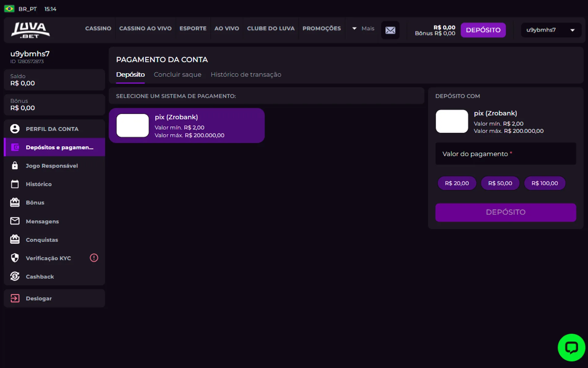
Task: Click the Deslogar exit icon
Action: click(15, 298)
